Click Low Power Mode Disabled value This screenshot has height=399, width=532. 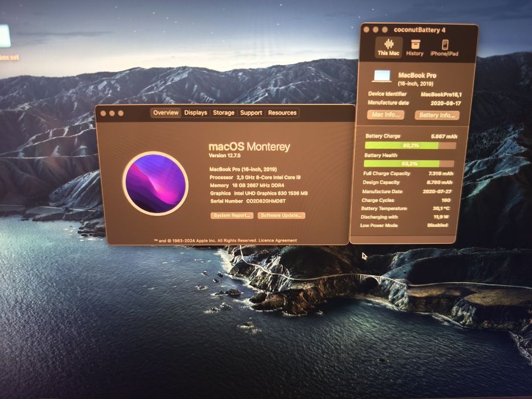(437, 225)
